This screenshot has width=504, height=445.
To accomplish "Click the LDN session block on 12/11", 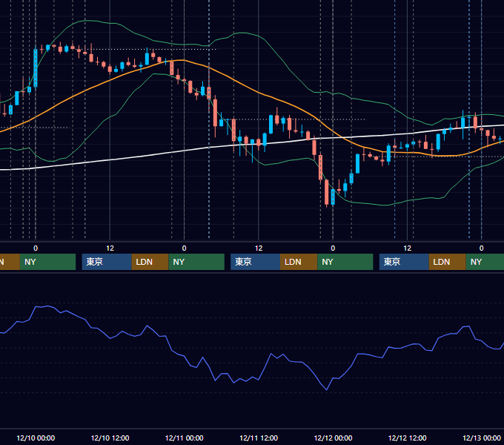I will point(299,262).
